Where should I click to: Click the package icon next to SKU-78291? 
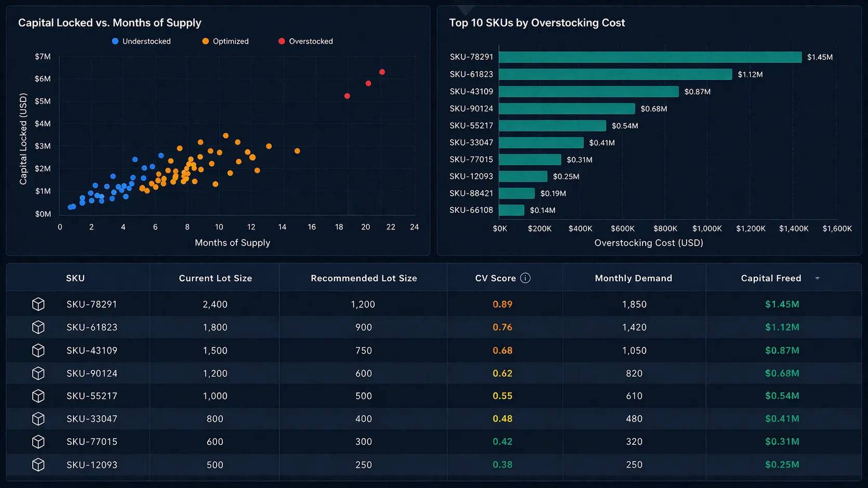[38, 304]
